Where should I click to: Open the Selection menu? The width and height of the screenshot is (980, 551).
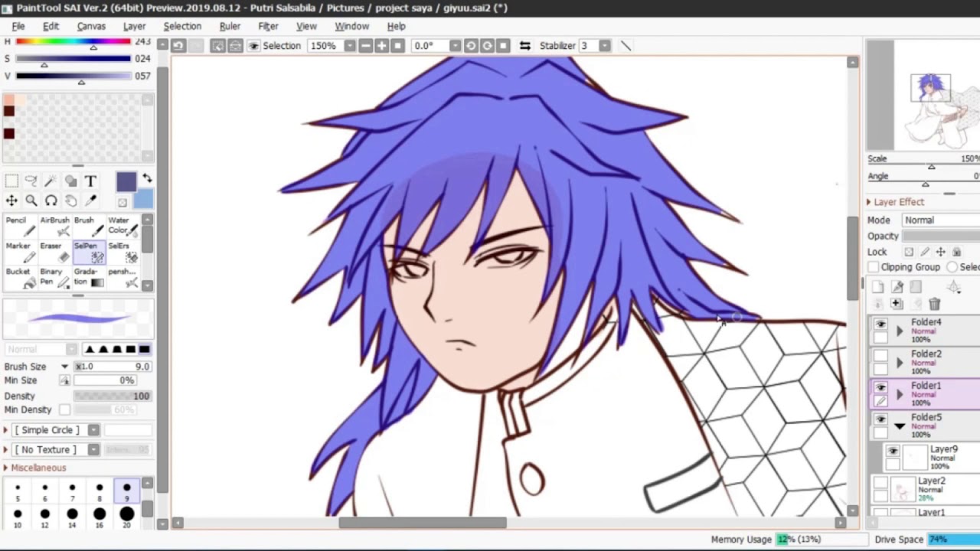coord(182,26)
